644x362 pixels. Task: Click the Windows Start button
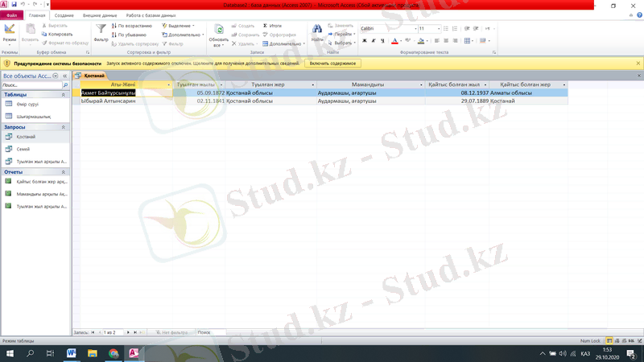pyautogui.click(x=10, y=353)
